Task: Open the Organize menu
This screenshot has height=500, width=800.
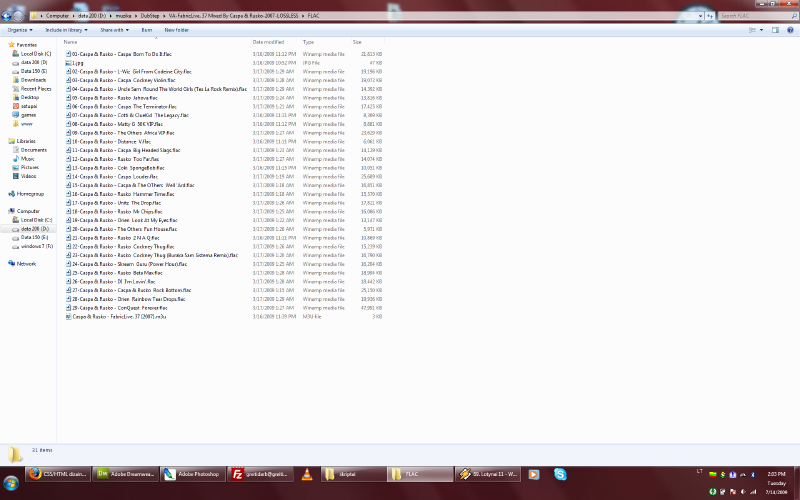Action: coord(20,30)
